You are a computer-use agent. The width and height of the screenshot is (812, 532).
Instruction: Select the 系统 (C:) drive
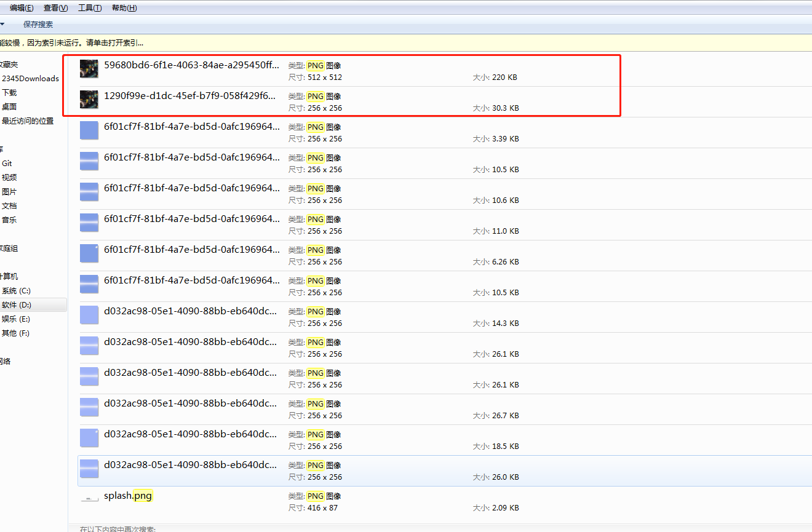(16, 291)
